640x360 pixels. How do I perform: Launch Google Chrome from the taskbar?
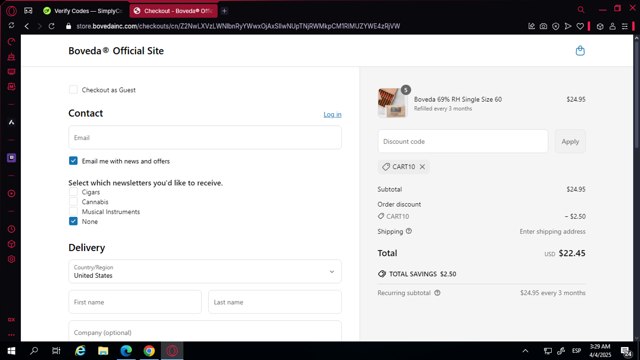click(x=149, y=351)
